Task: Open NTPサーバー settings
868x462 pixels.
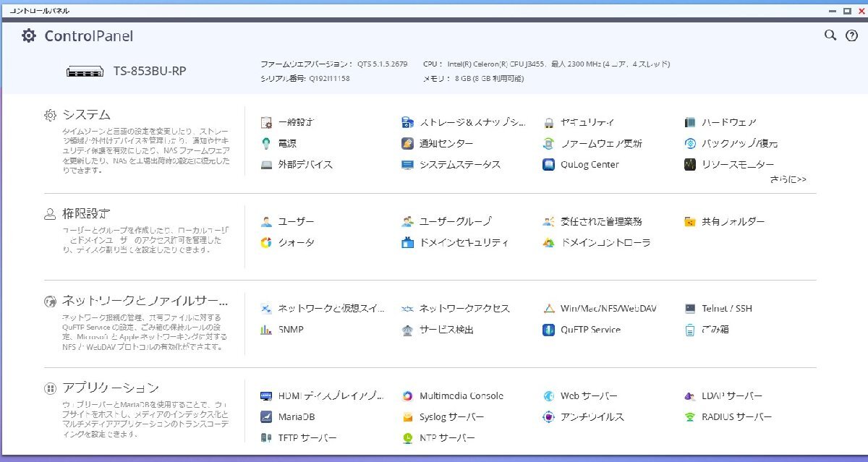Action: point(438,437)
